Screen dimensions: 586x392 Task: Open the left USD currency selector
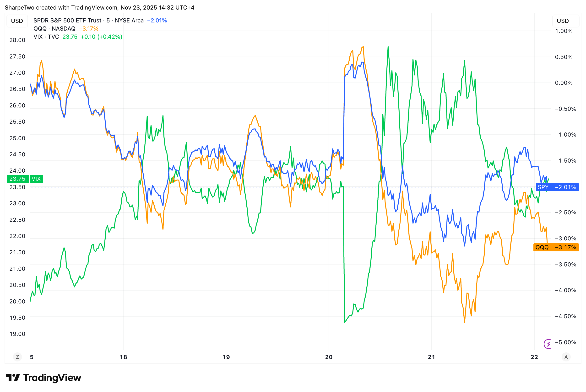click(x=17, y=21)
